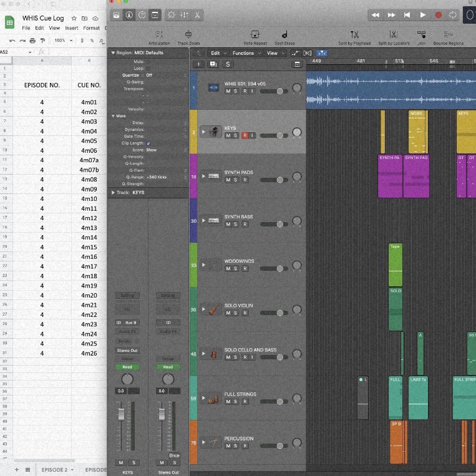Click the Sheets home logo icon
This screenshot has width=476, height=476.
tap(9, 22)
